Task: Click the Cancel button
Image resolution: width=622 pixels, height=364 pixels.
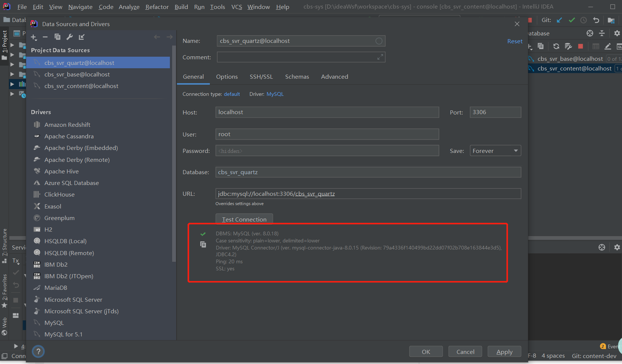Action: pos(466,352)
